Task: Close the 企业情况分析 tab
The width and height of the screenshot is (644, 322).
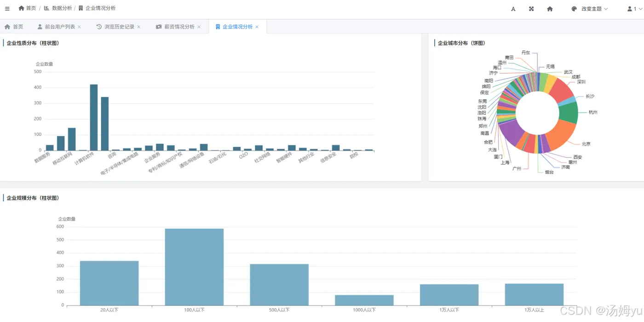Action: [257, 27]
